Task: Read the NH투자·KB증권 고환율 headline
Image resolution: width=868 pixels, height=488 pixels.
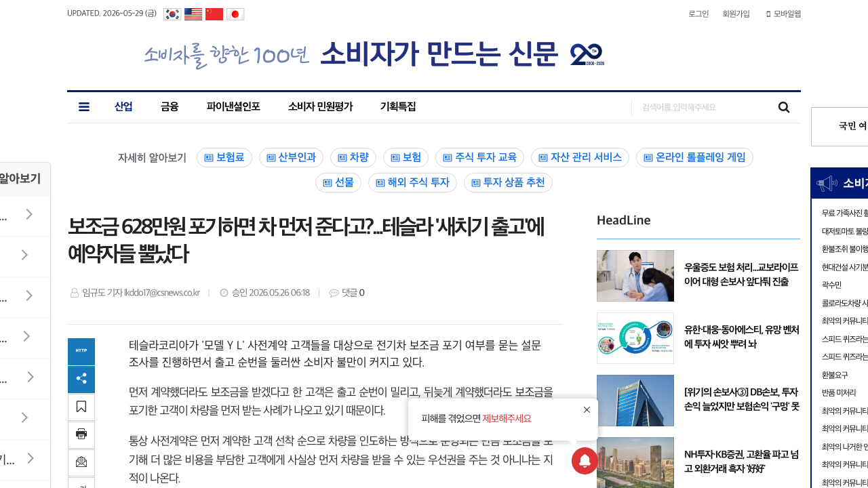Action: pyautogui.click(x=742, y=462)
